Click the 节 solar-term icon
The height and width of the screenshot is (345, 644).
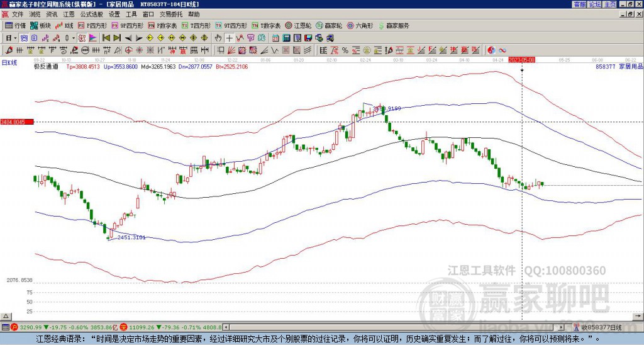coord(250,38)
